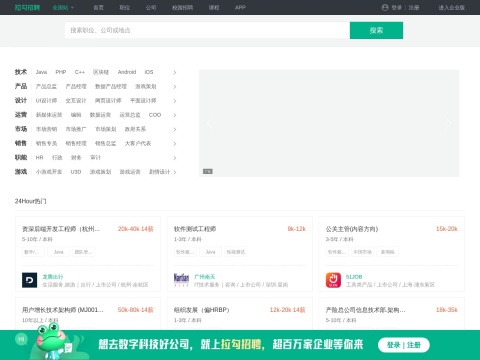Select PHP in 技术 row
Image resolution: width=480 pixels, height=360 pixels.
(61, 72)
